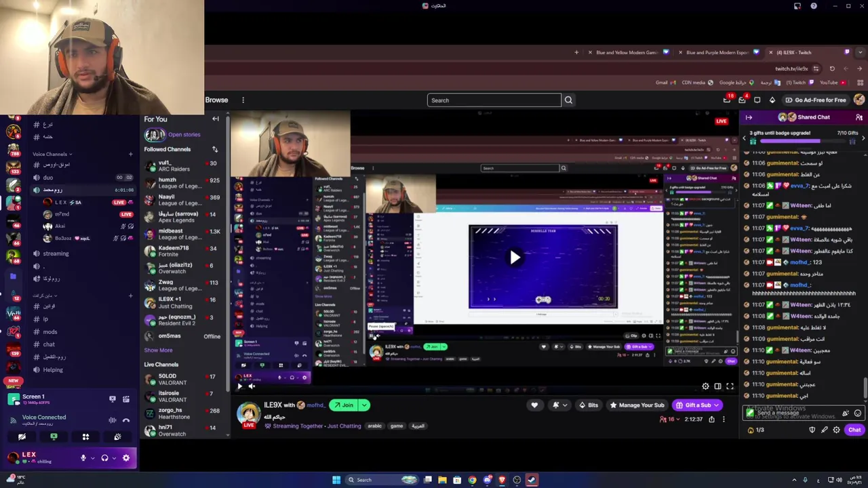
Task: Open the microphone input options arrow
Action: tap(92, 458)
